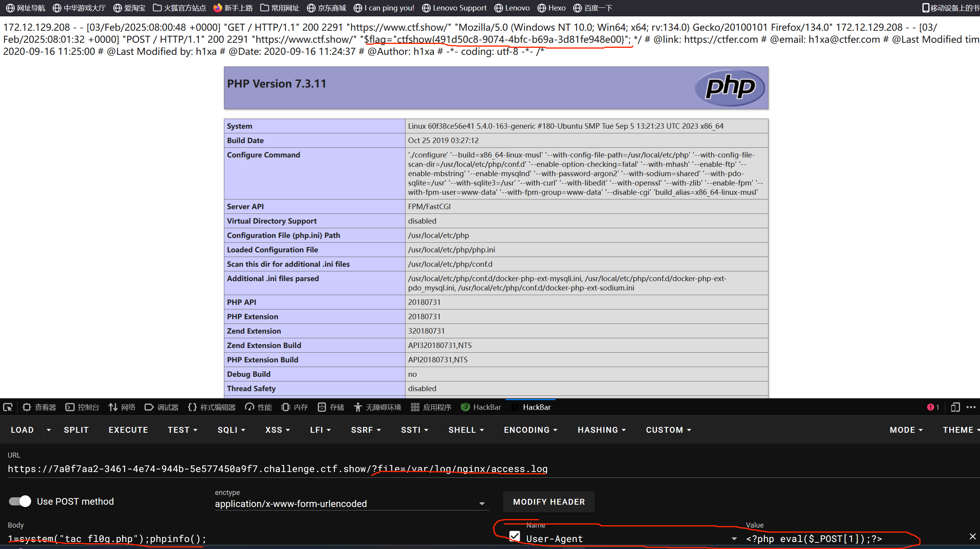Click the element picker icon in devtools
980x549 pixels.
(8, 407)
